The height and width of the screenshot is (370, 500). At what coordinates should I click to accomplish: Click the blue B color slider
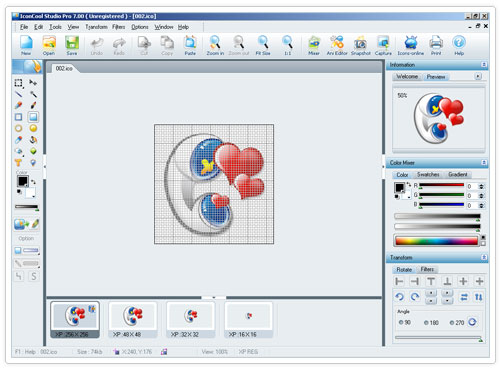click(x=441, y=204)
